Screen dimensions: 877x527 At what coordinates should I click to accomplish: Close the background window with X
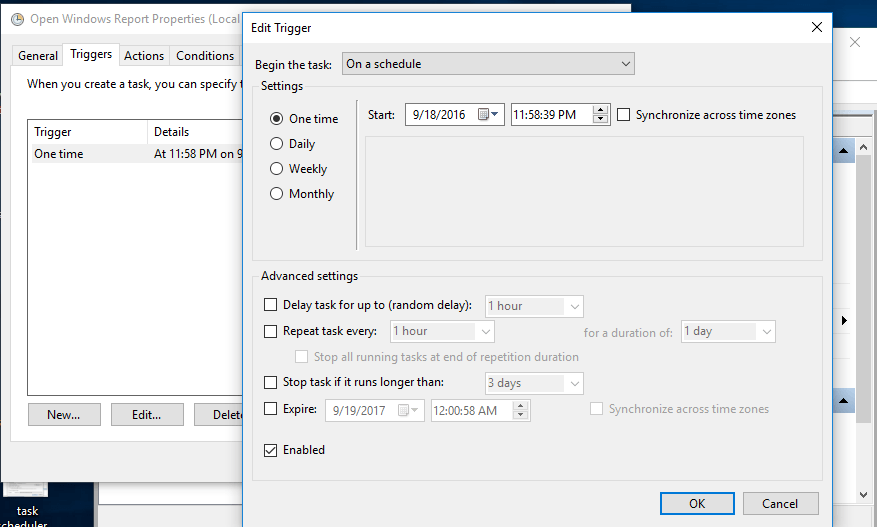click(855, 42)
